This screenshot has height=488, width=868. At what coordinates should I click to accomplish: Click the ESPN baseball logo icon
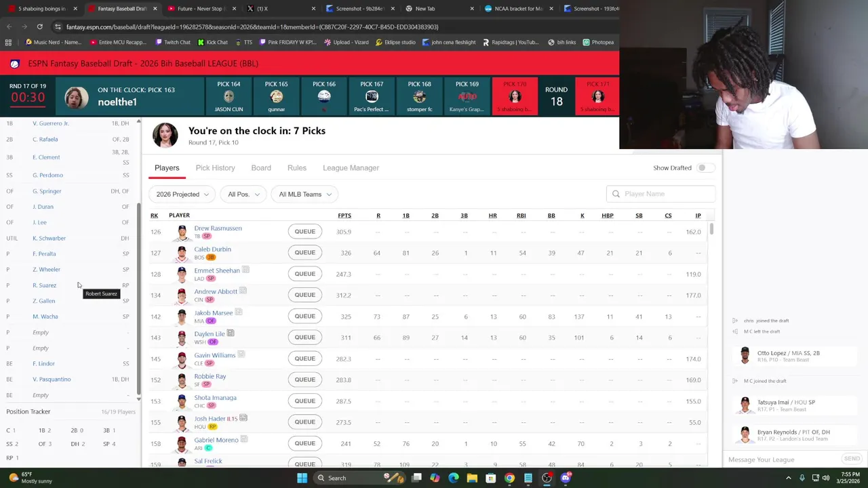[x=15, y=64]
